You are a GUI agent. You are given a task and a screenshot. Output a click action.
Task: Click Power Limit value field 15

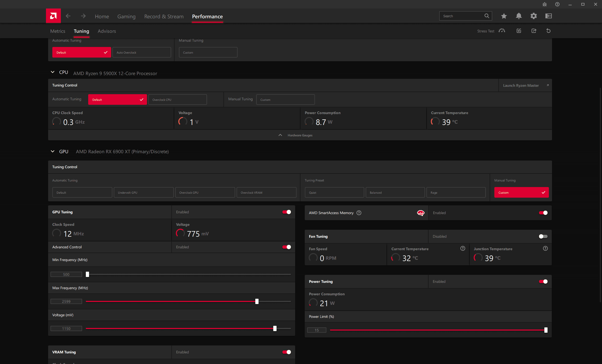point(317,330)
